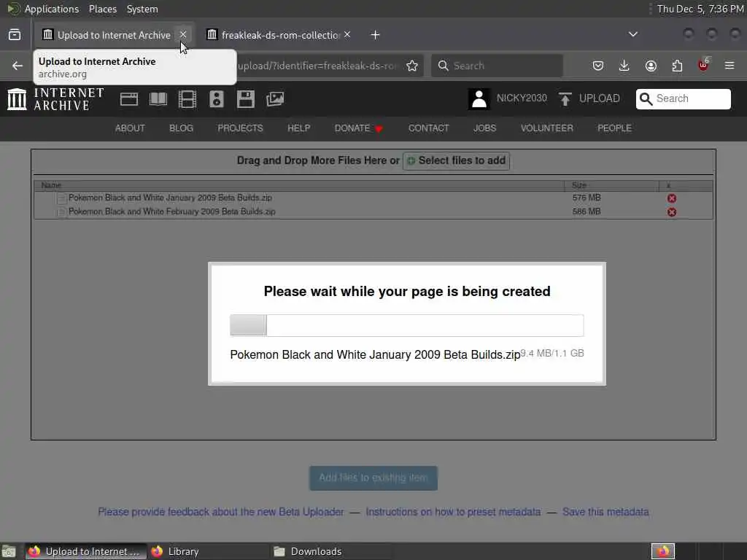Click the NICKY2030 username

click(522, 98)
